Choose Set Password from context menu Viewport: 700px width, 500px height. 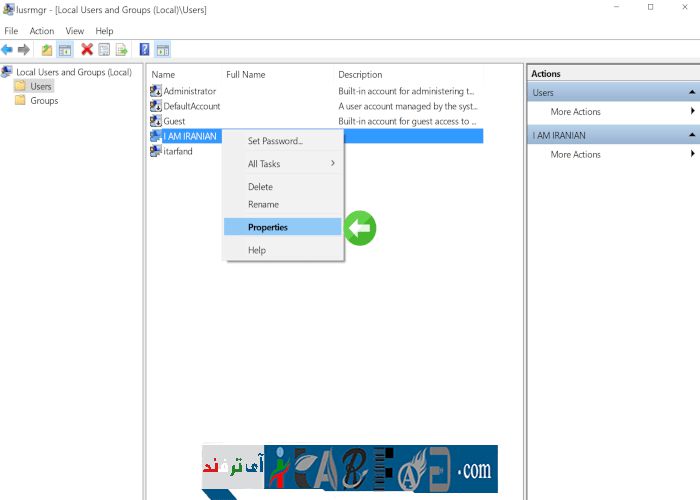[275, 141]
